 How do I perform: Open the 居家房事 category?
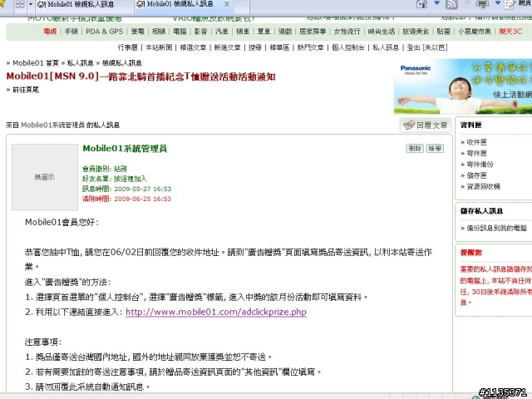tap(313, 32)
